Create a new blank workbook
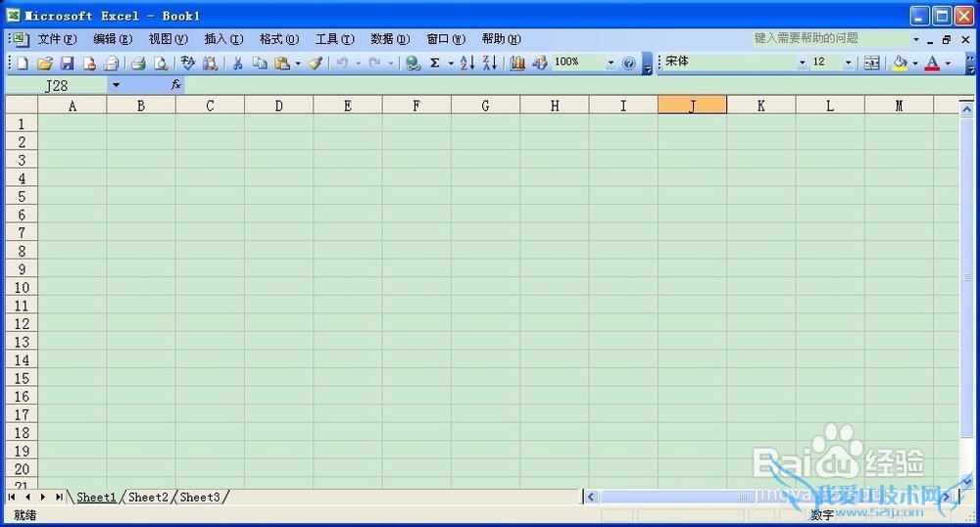980x527 pixels. (23, 63)
